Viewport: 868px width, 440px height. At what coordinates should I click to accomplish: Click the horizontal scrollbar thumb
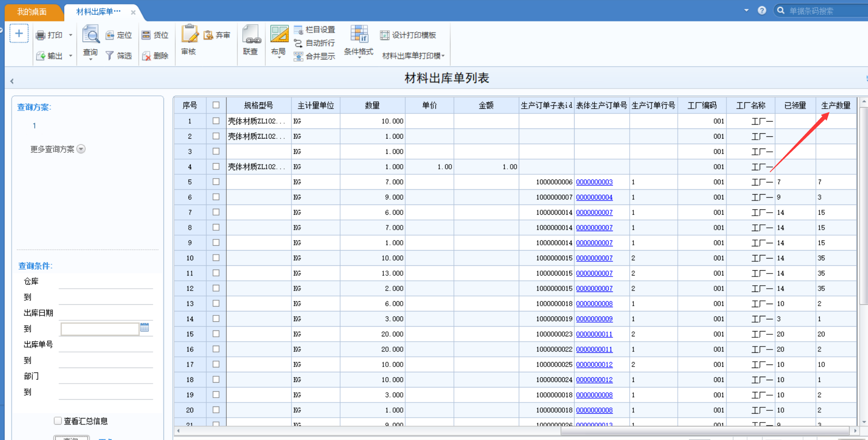[705, 431]
